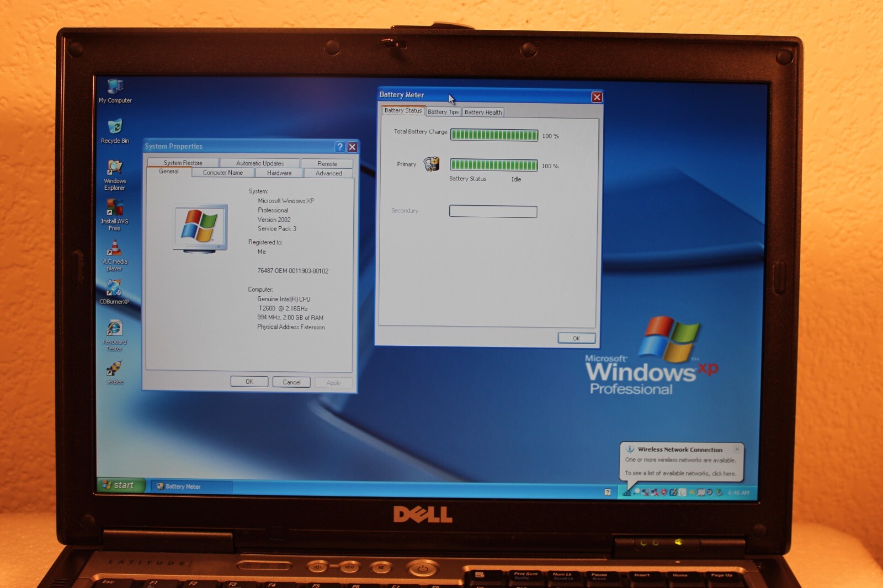
Task: Open the Remote tab
Action: tap(327, 164)
